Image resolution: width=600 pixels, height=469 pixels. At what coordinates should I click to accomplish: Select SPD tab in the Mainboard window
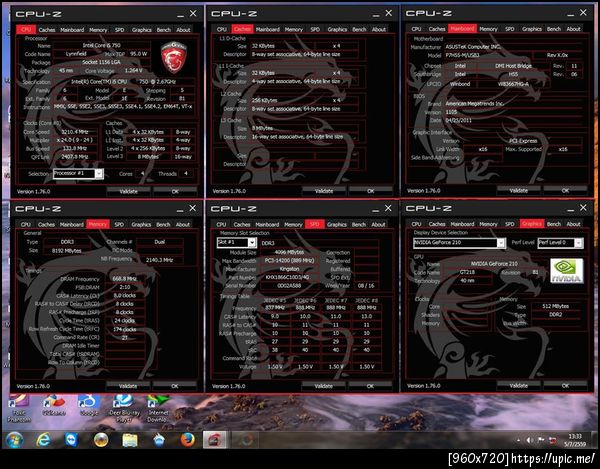pos(510,29)
